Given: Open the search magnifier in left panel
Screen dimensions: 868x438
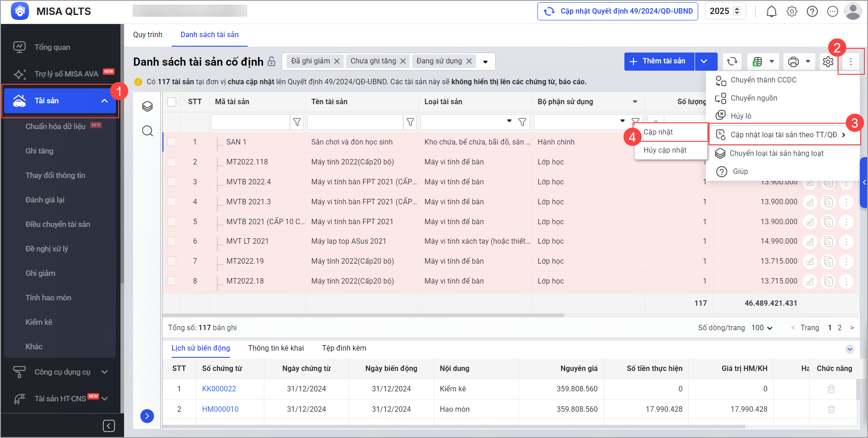Looking at the screenshot, I should [147, 131].
